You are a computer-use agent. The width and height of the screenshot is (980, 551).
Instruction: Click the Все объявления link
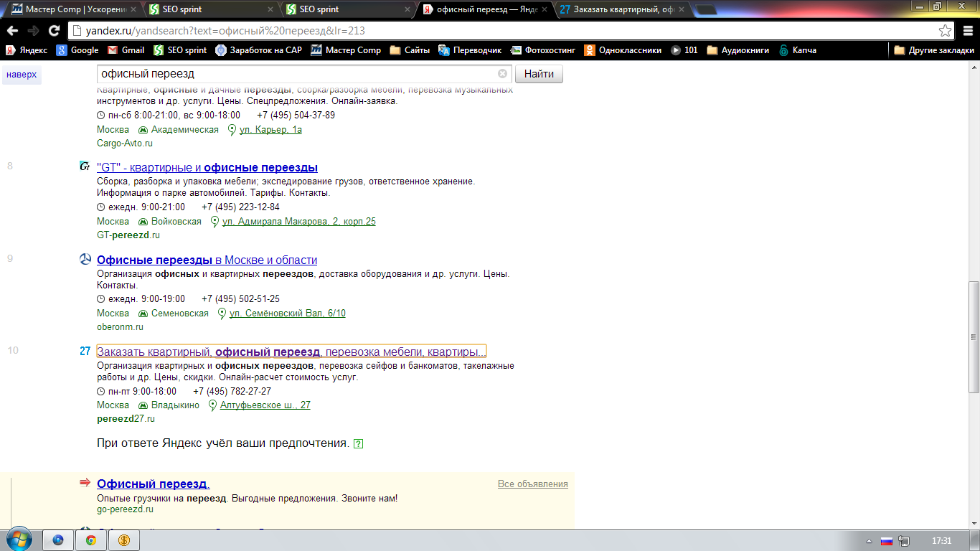click(533, 484)
